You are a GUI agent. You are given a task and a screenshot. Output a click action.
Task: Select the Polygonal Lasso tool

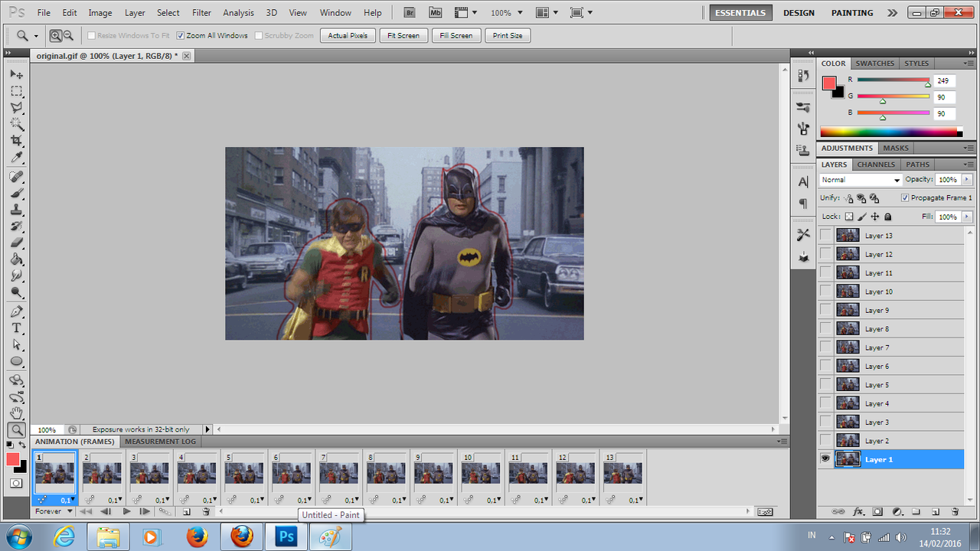(x=16, y=108)
